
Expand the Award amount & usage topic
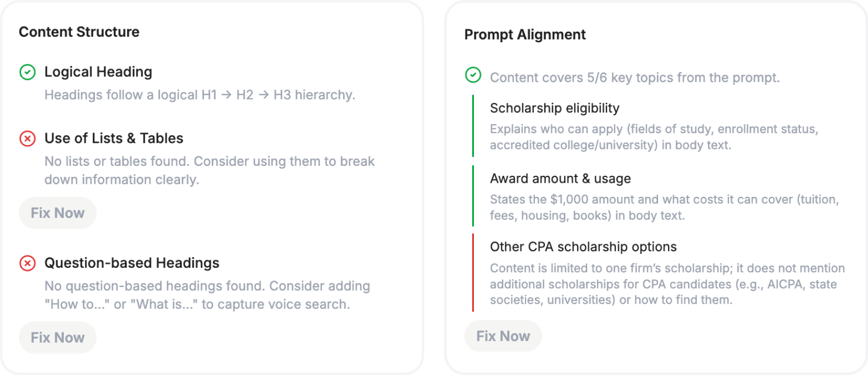560,179
